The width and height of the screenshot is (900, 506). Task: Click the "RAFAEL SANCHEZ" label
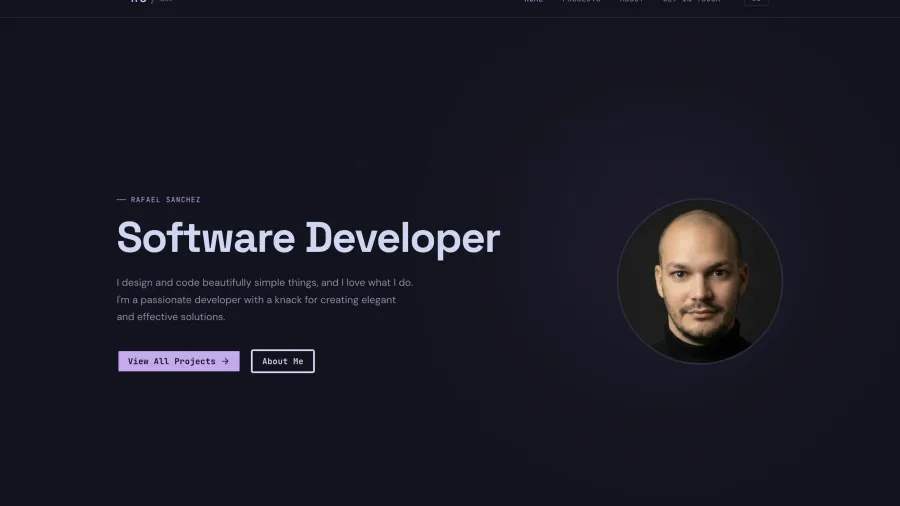coord(165,200)
